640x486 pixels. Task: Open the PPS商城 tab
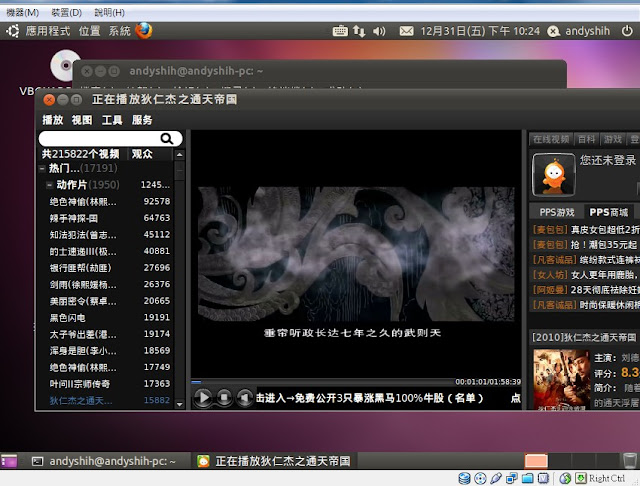609,212
